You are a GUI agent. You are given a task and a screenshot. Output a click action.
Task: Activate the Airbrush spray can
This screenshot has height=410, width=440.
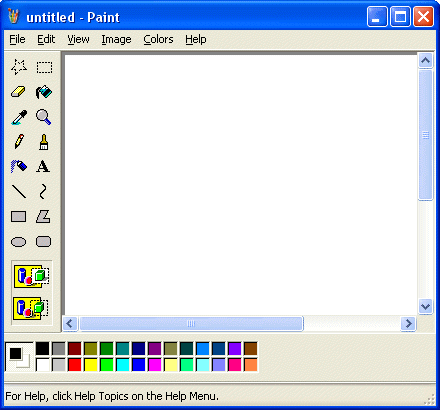[19, 166]
